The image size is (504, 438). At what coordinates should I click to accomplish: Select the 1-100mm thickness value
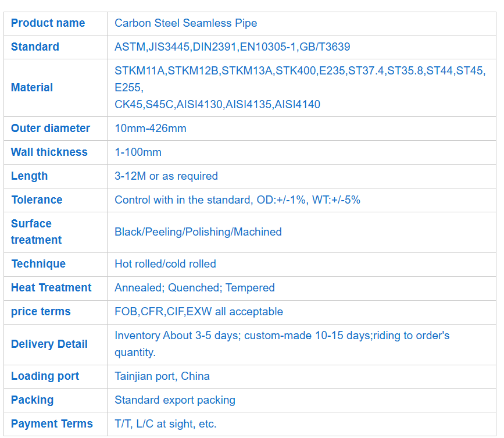click(138, 152)
